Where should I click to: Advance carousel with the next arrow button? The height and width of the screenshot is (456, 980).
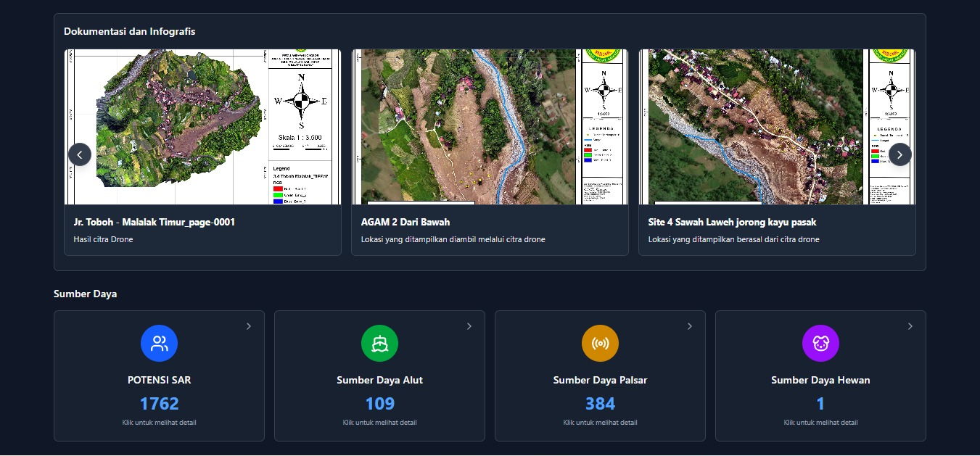pyautogui.click(x=899, y=154)
